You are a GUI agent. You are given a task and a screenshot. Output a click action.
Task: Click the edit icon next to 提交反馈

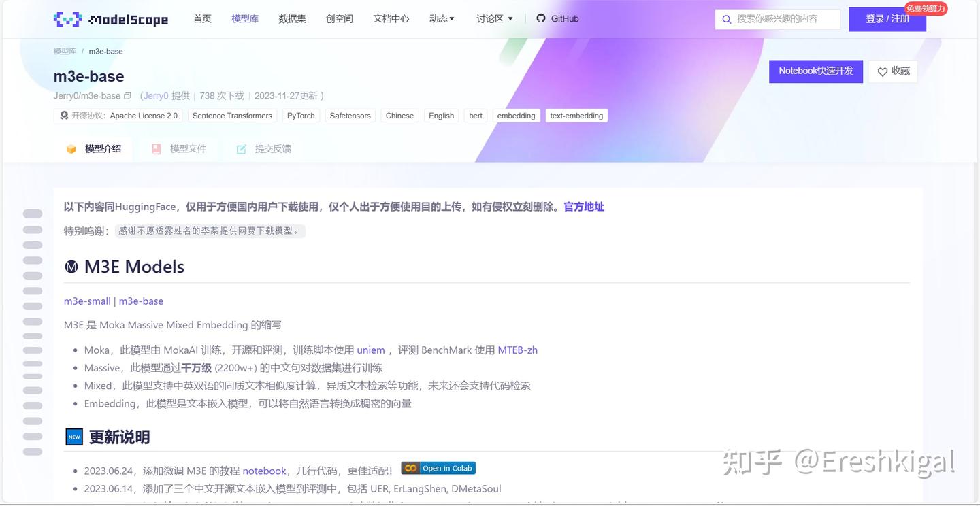[x=242, y=148]
